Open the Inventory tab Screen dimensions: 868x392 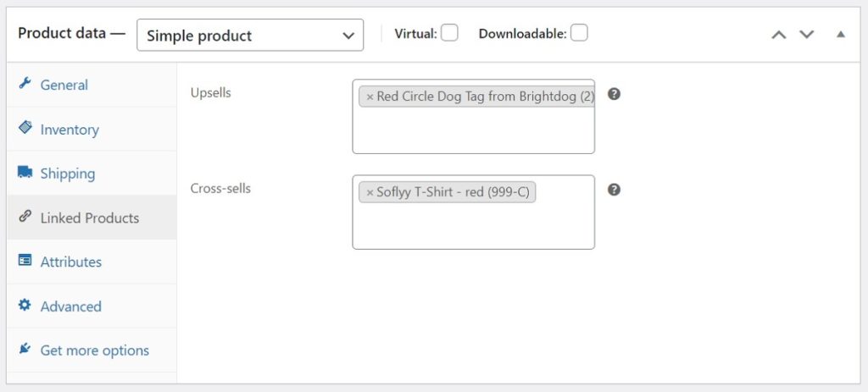[x=92, y=130]
